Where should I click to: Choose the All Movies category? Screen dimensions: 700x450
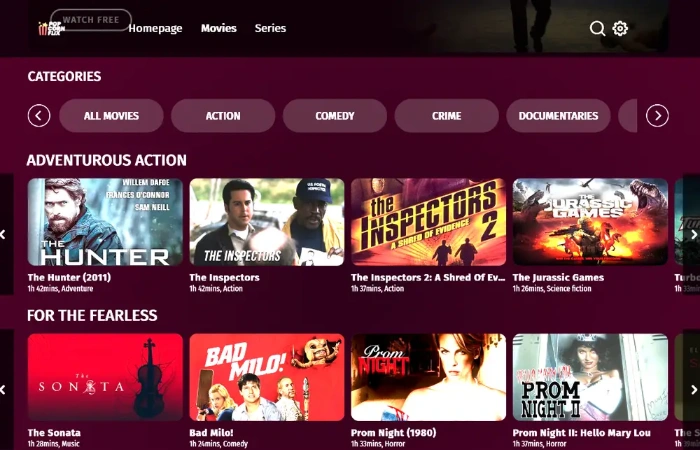click(111, 116)
